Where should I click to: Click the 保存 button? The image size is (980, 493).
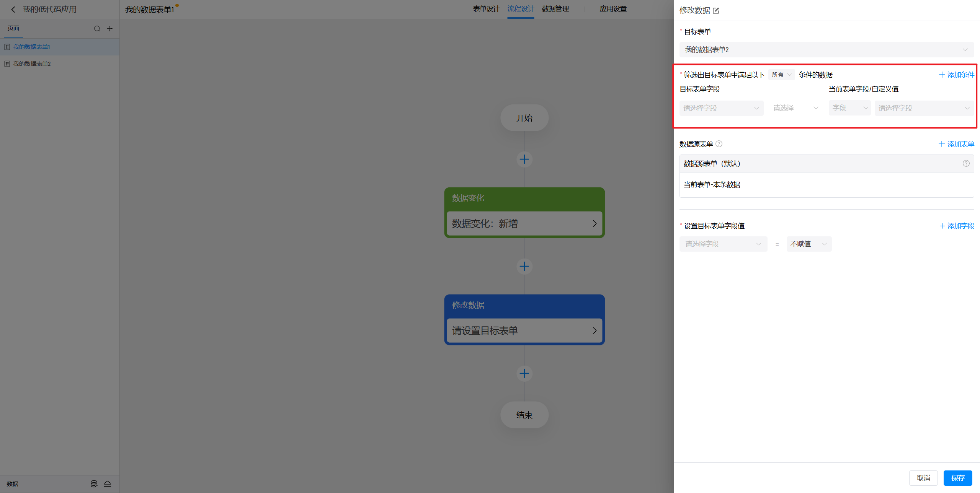click(957, 478)
